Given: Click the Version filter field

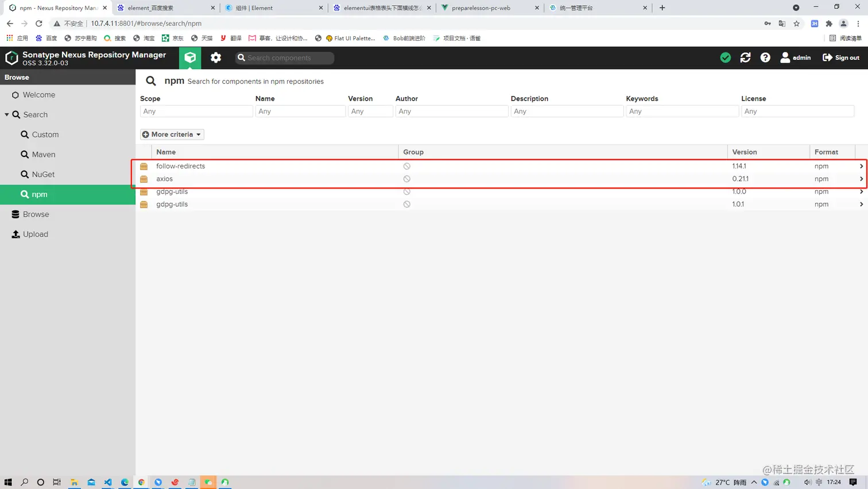Looking at the screenshot, I should (x=370, y=111).
